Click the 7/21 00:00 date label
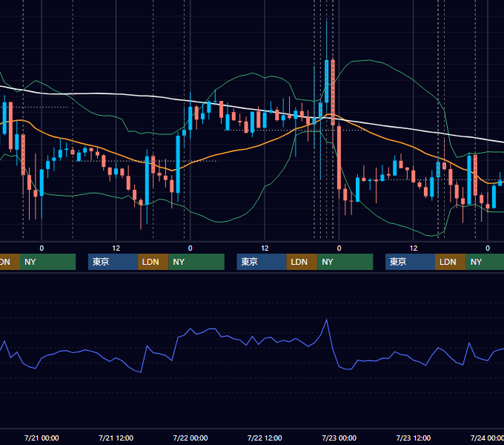This screenshot has height=445, width=504. pos(42,438)
